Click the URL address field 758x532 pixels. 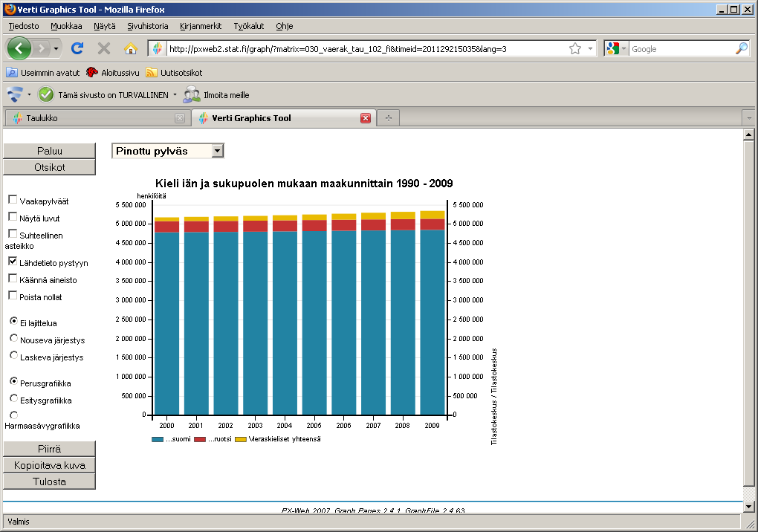[x=366, y=49]
